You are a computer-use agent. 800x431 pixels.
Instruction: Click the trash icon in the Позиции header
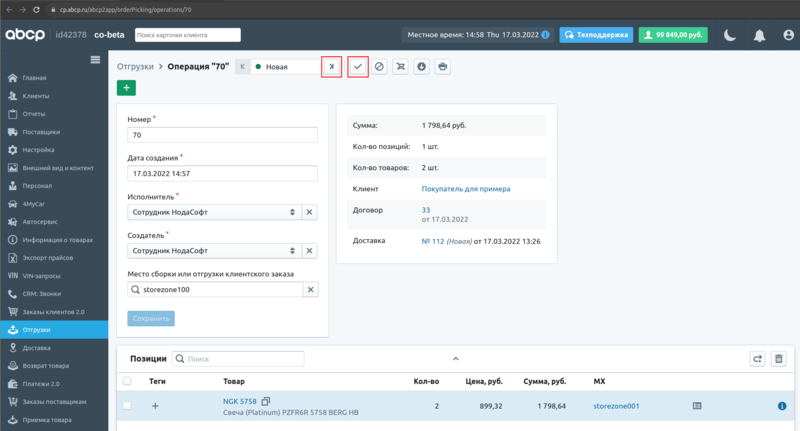(x=779, y=359)
